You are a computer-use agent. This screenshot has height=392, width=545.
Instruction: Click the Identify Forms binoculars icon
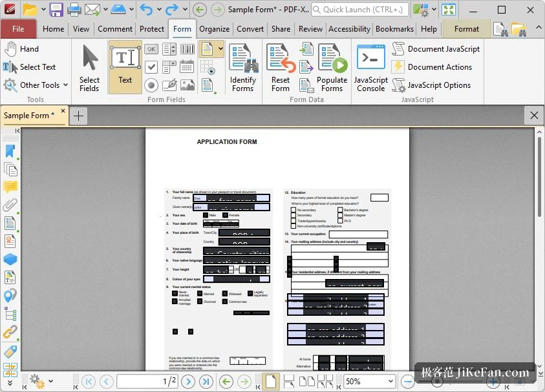pos(243,68)
